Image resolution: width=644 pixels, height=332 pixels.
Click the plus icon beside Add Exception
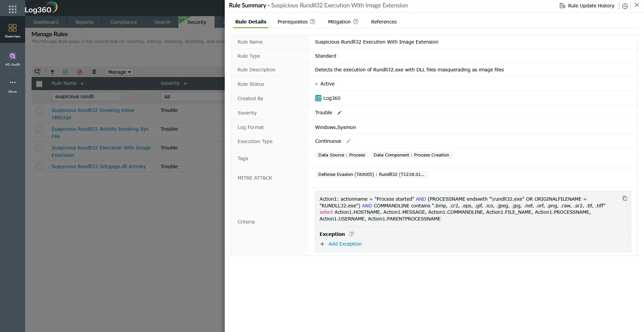(x=322, y=244)
